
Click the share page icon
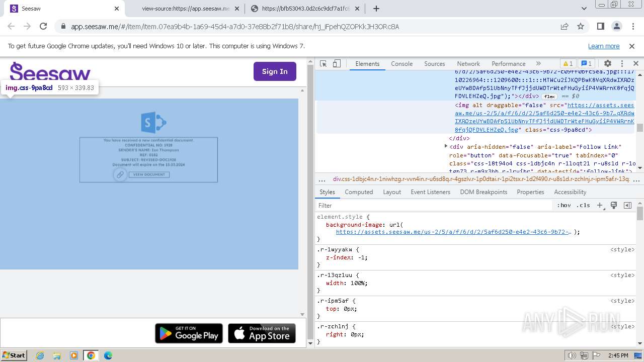tap(565, 26)
